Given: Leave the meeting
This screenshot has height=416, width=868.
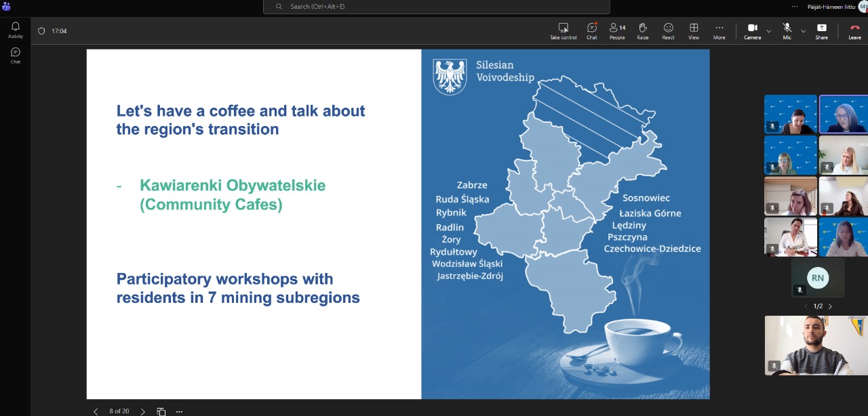Looking at the screenshot, I should pos(854,30).
